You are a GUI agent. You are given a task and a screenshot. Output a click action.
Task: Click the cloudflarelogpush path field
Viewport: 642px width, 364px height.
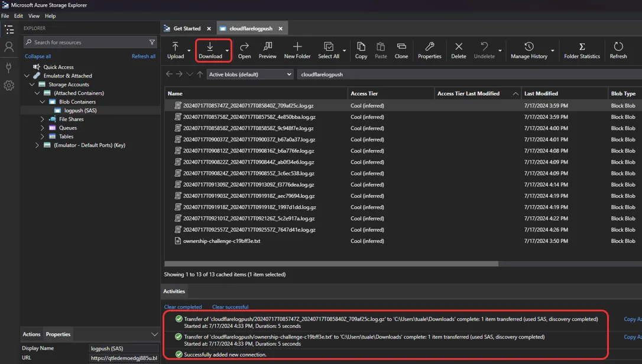click(469, 74)
